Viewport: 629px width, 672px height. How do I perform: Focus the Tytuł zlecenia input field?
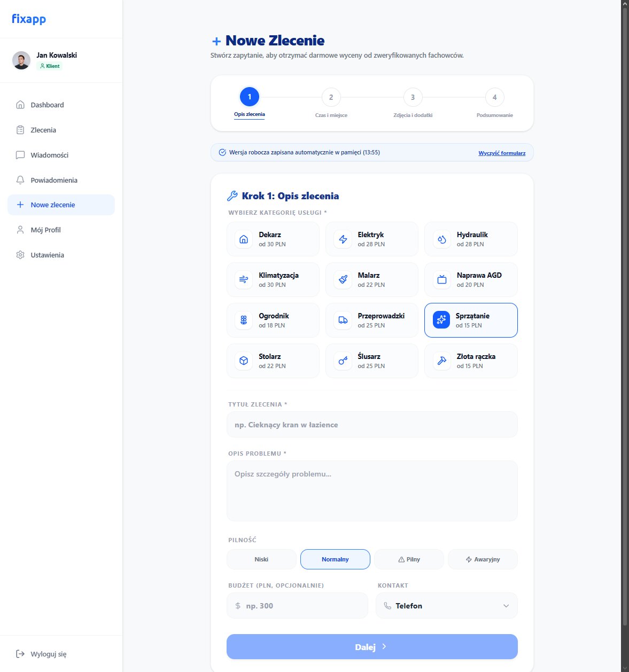click(x=372, y=425)
